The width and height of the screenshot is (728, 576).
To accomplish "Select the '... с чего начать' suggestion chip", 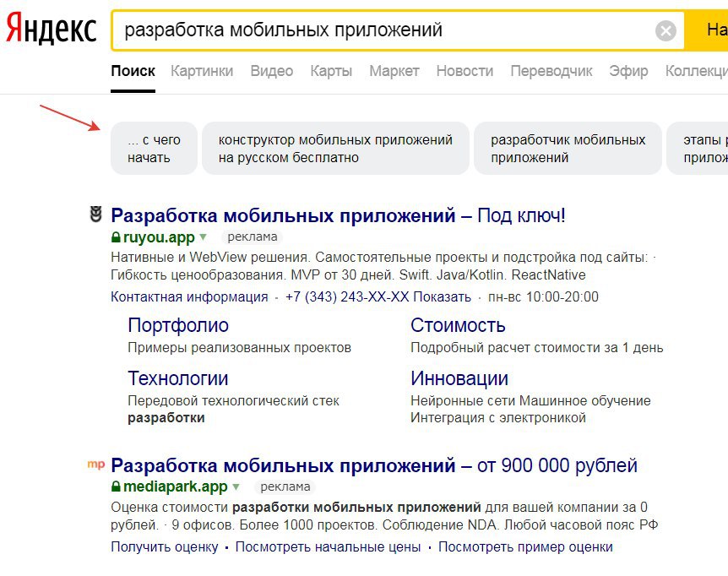I will point(155,149).
